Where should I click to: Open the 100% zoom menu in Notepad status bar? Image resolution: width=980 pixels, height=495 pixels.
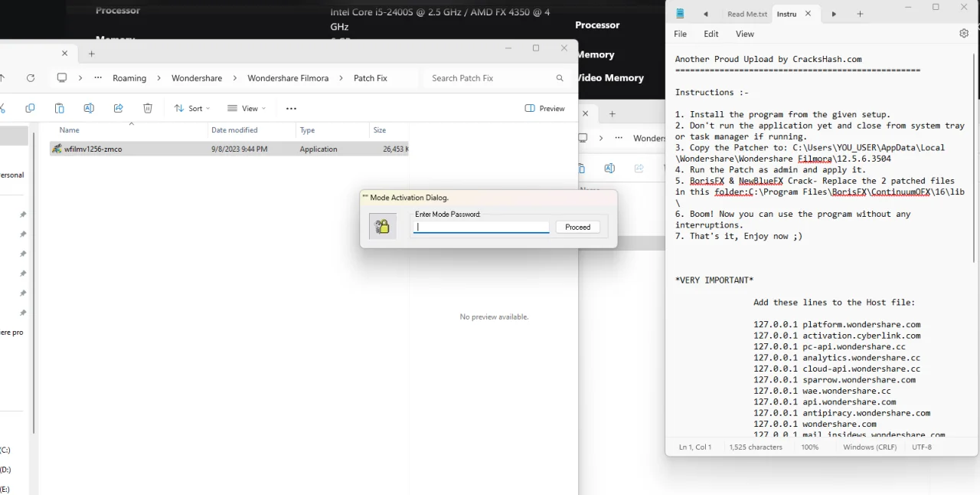[x=810, y=447]
